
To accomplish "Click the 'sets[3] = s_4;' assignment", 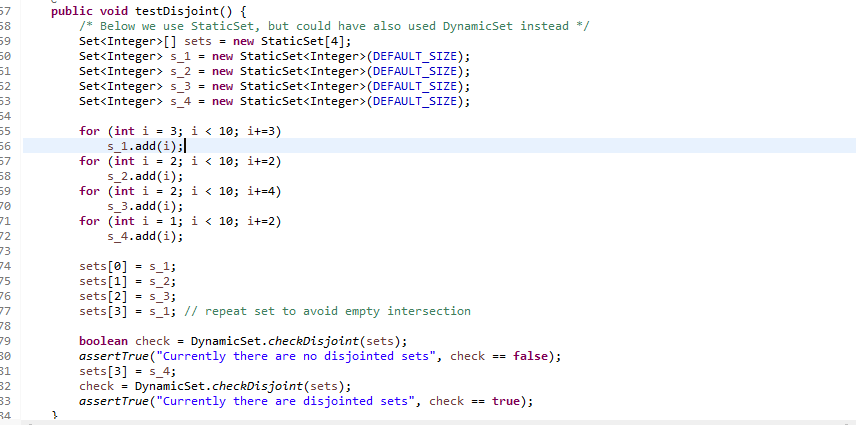I will [128, 372].
